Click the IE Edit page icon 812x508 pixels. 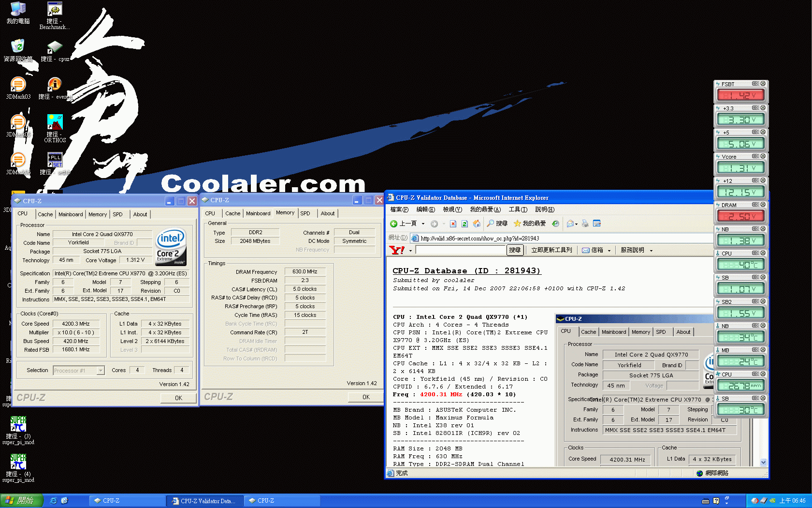point(597,224)
